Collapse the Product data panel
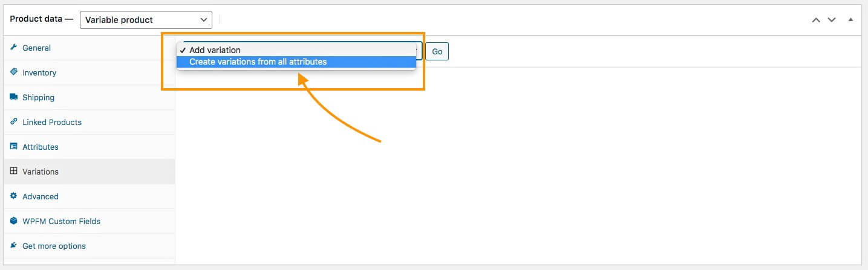 (850, 20)
